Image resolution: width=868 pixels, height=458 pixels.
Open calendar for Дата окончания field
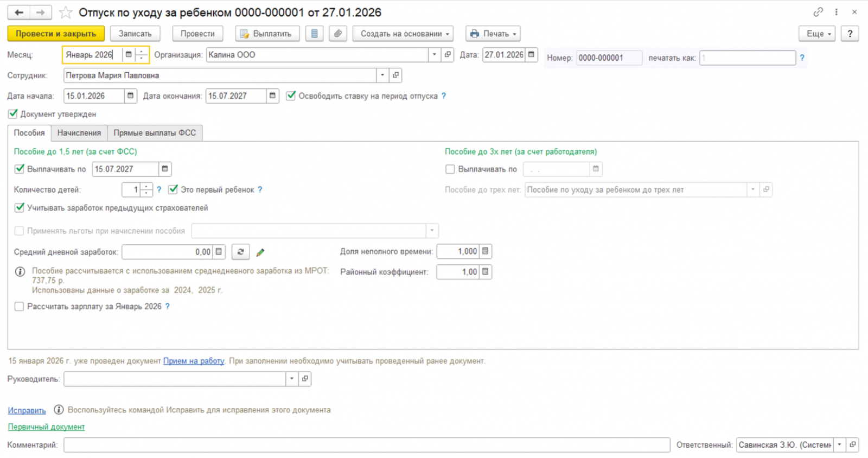tap(272, 96)
